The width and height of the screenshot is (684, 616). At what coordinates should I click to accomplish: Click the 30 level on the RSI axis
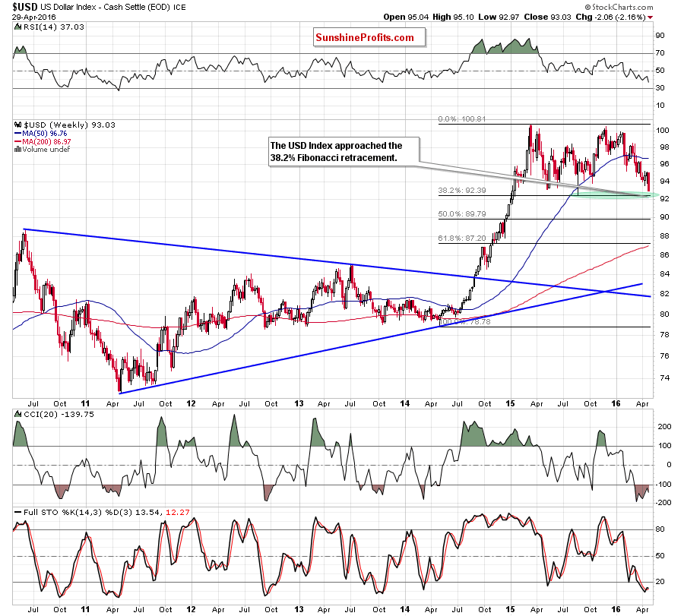[x=660, y=87]
